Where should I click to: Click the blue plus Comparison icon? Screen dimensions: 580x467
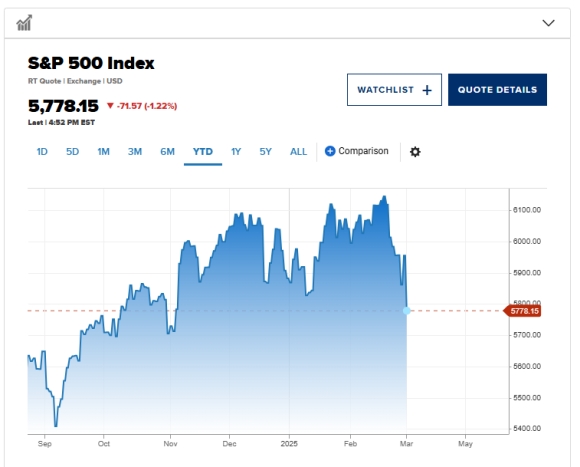[x=330, y=151]
